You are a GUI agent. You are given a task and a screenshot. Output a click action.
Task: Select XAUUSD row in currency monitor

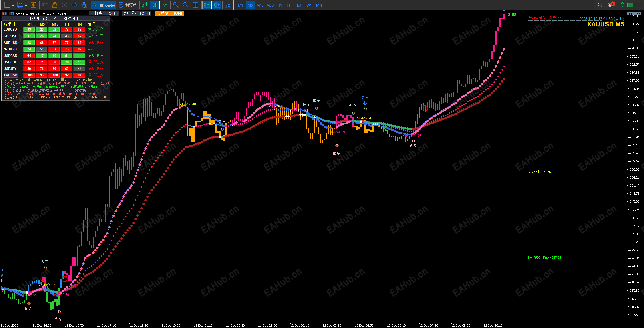click(x=10, y=75)
